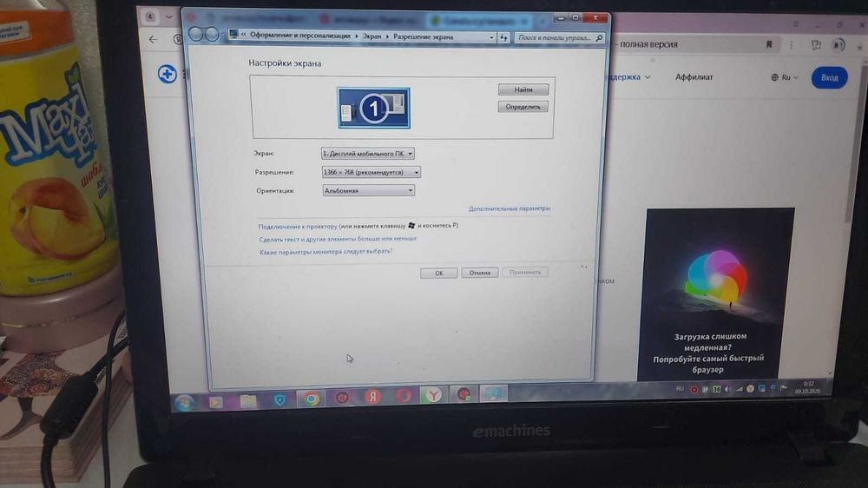This screenshot has height=488, width=868.
Task: Open the file explorer folder taskbar icon
Action: pyautogui.click(x=247, y=401)
